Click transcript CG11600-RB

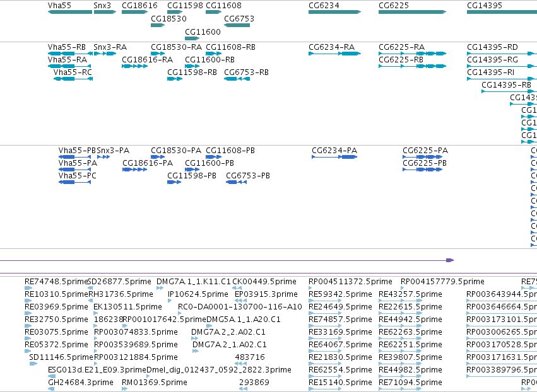209,60
